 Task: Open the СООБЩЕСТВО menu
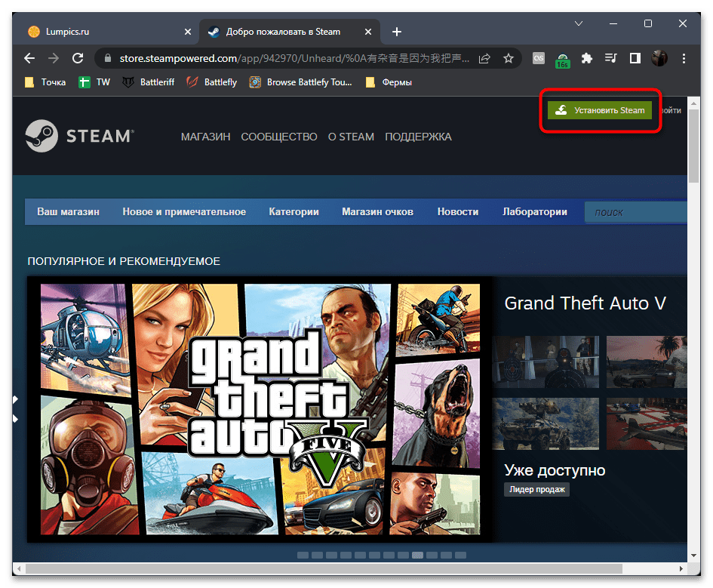[x=278, y=137]
